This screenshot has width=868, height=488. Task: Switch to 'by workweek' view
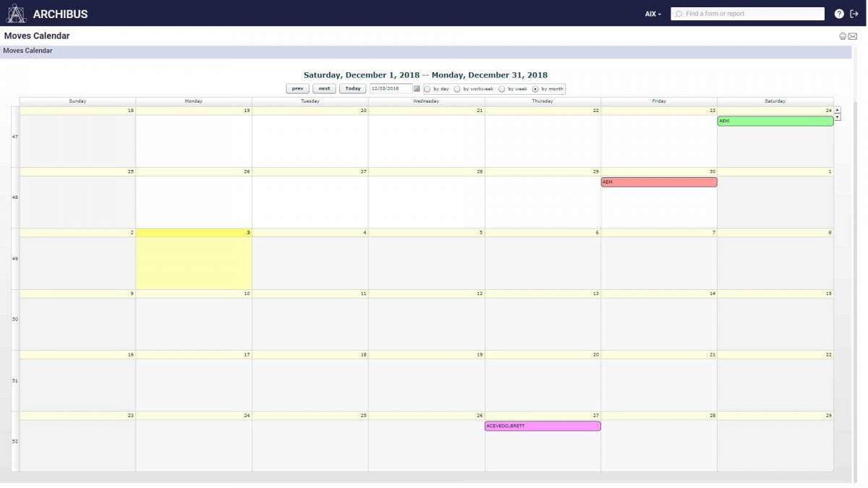point(457,88)
